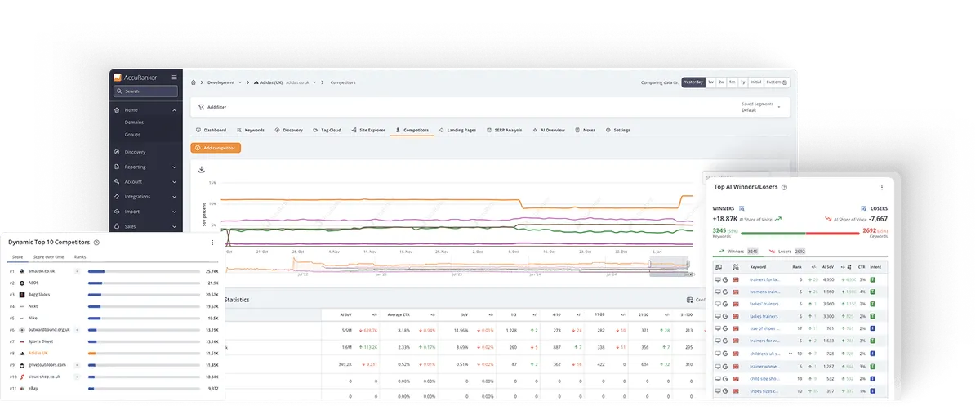The height and width of the screenshot is (410, 980).
Task: Open Reporting in the sidebar
Action: (x=135, y=167)
